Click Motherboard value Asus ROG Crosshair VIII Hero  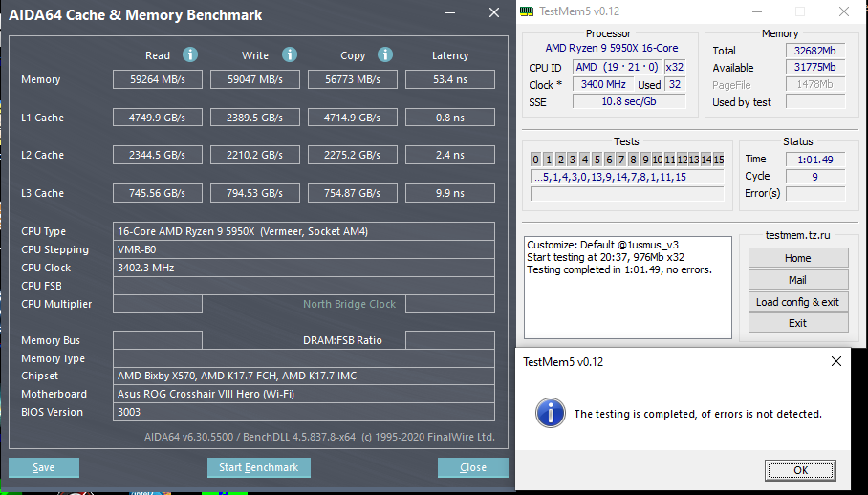(x=304, y=394)
